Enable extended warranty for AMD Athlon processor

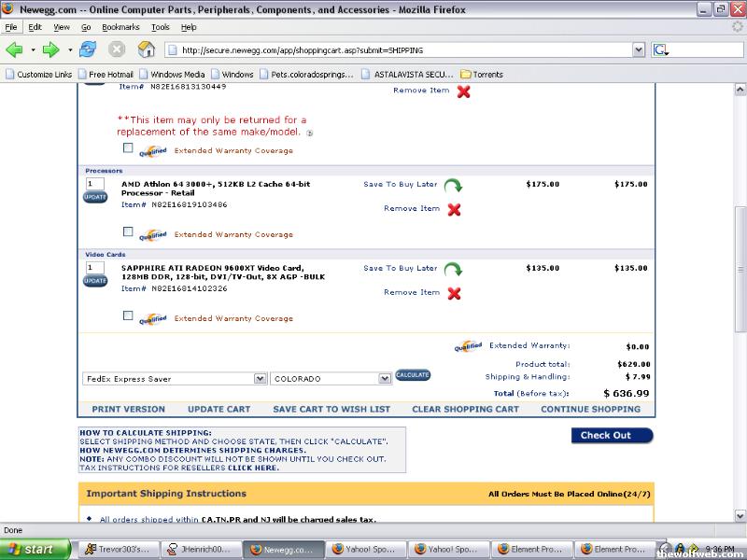128,232
